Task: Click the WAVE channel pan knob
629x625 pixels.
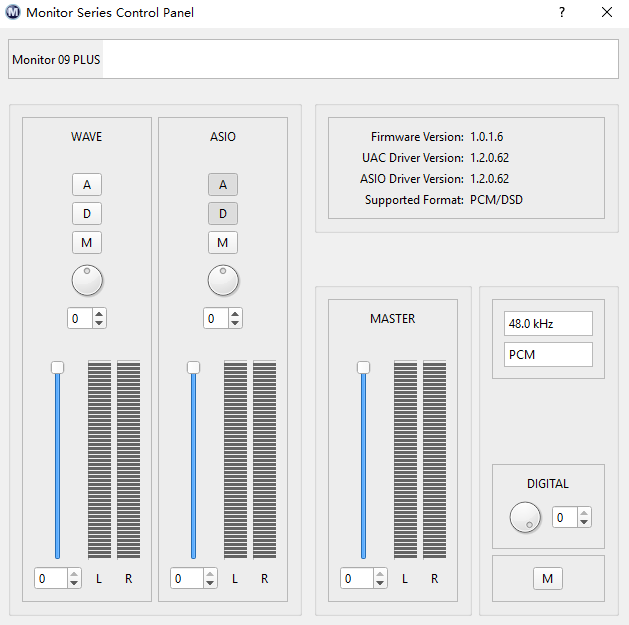Action: (87, 281)
